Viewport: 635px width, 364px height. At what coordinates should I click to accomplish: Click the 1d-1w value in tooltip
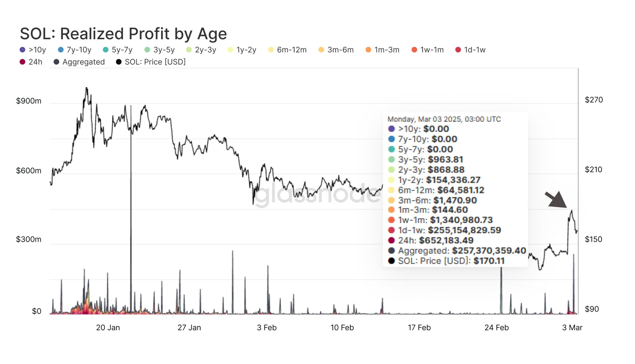point(464,230)
